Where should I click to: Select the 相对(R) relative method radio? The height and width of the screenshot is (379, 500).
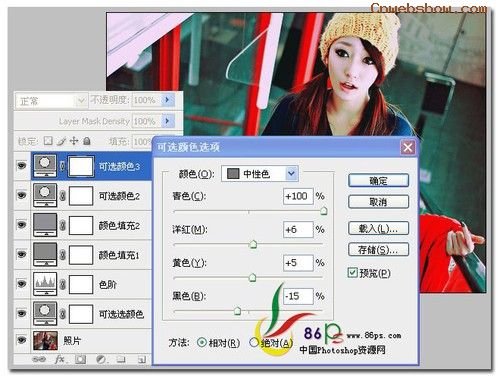[x=201, y=342]
